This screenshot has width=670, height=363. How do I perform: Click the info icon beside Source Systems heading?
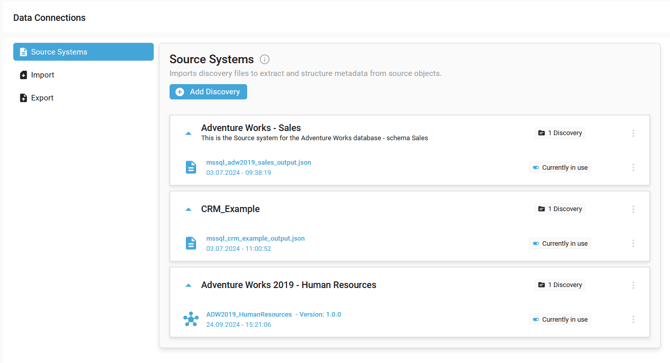coord(264,59)
